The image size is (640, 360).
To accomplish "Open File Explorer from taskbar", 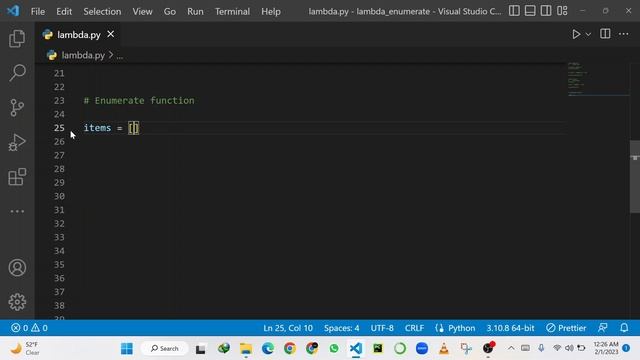I will (246, 349).
